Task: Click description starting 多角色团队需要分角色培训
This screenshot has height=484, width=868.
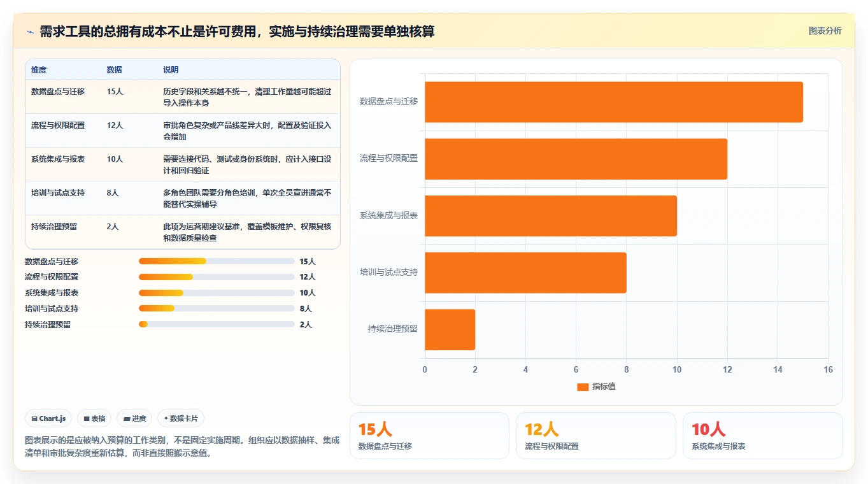Action: (x=247, y=199)
